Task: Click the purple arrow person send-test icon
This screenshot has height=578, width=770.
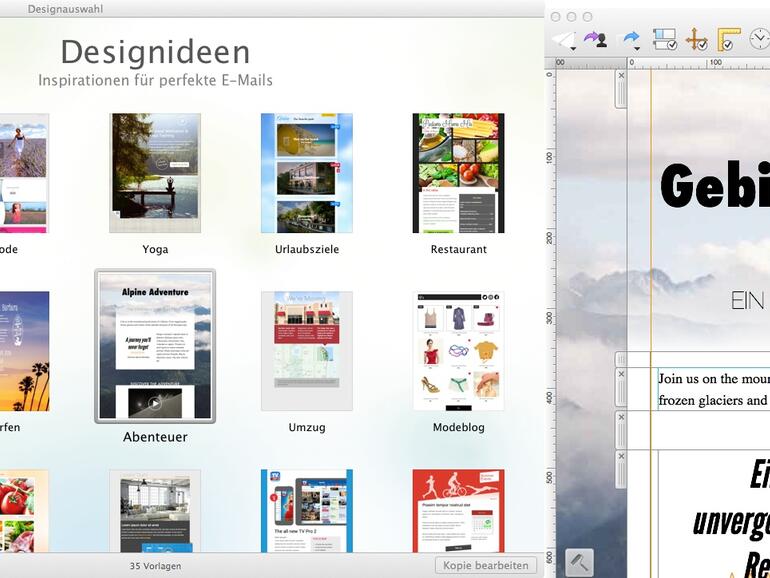Action: pos(595,39)
